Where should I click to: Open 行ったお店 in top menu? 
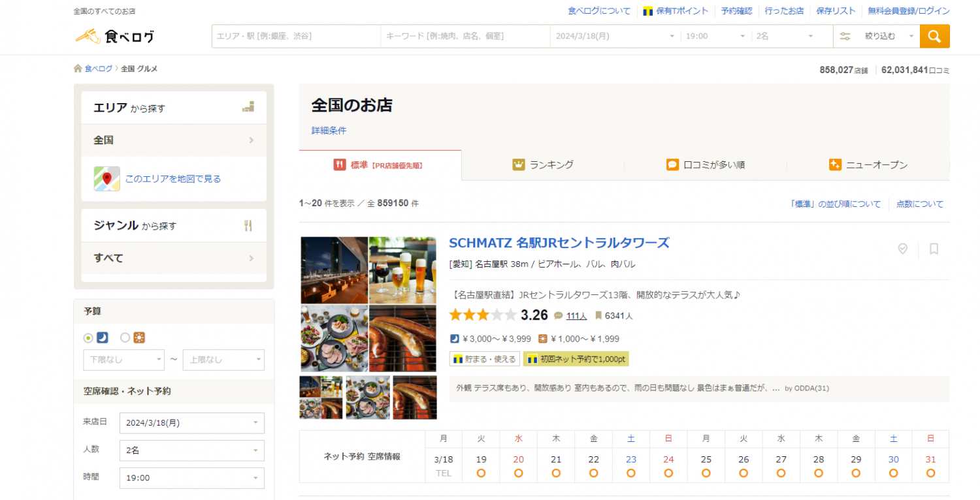784,11
